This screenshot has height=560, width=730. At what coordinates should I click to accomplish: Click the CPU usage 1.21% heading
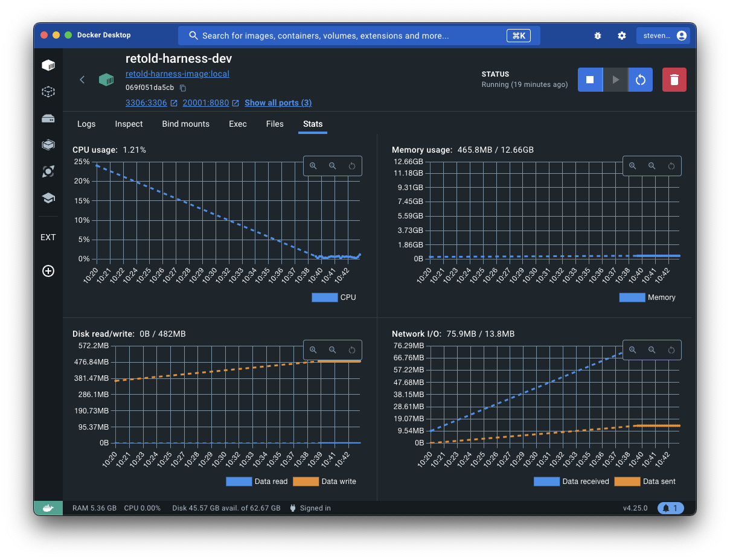pyautogui.click(x=109, y=150)
